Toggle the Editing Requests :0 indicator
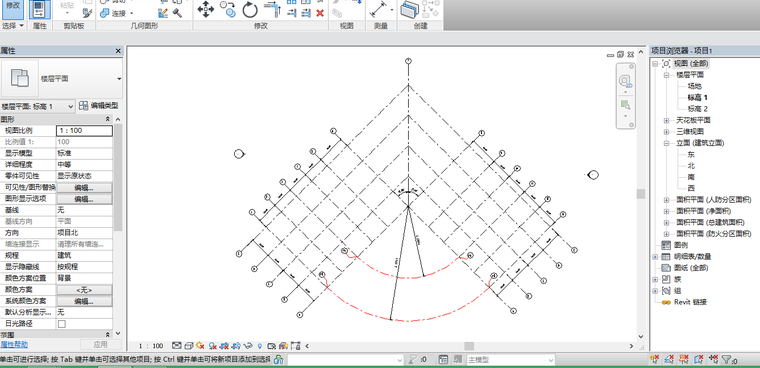The width and height of the screenshot is (760, 368). [x=417, y=360]
